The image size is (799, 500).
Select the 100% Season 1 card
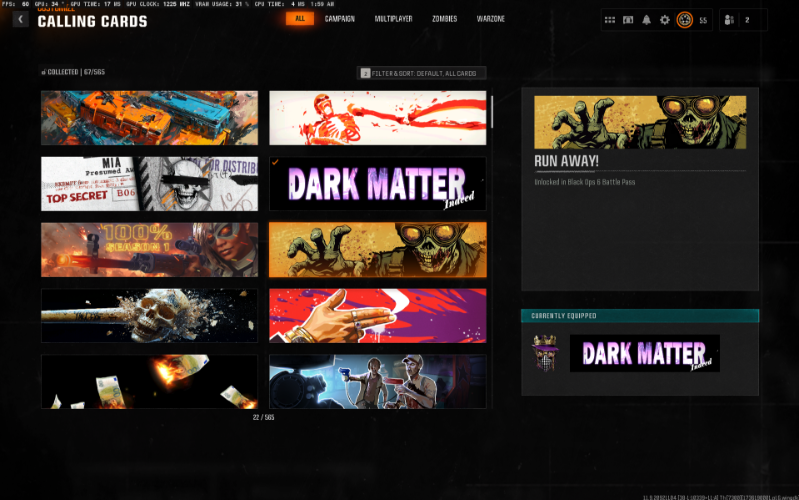pyautogui.click(x=149, y=250)
